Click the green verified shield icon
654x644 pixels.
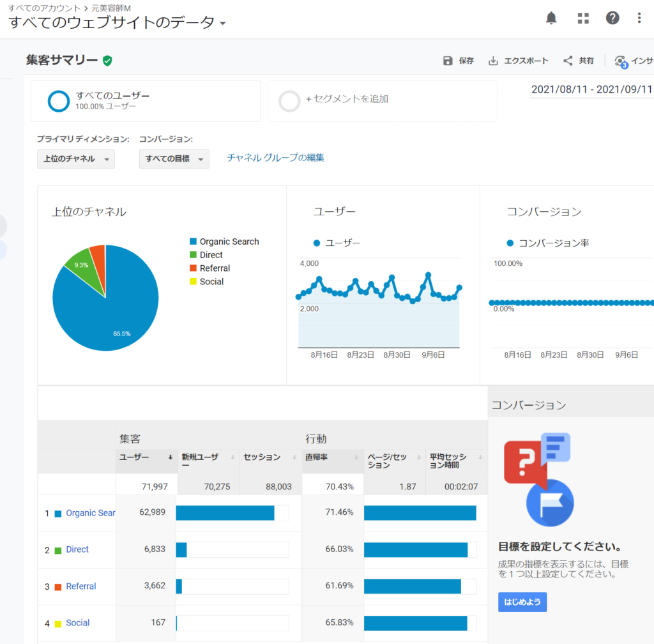click(x=107, y=61)
